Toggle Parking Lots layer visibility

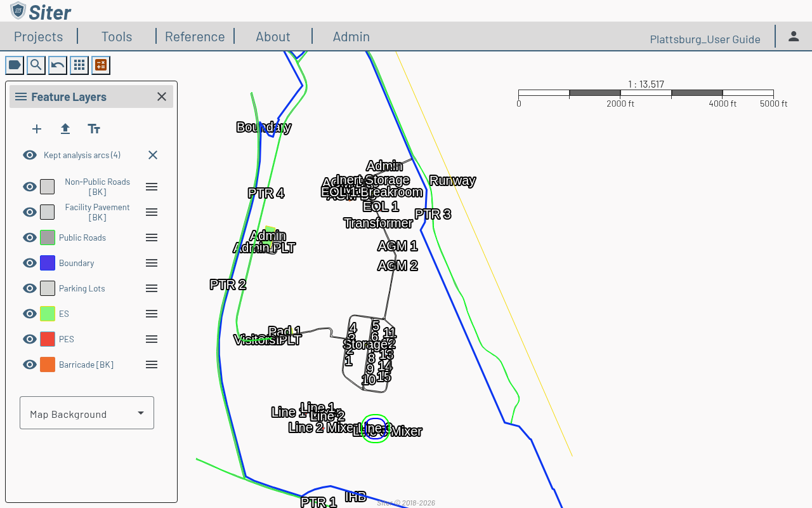point(30,288)
